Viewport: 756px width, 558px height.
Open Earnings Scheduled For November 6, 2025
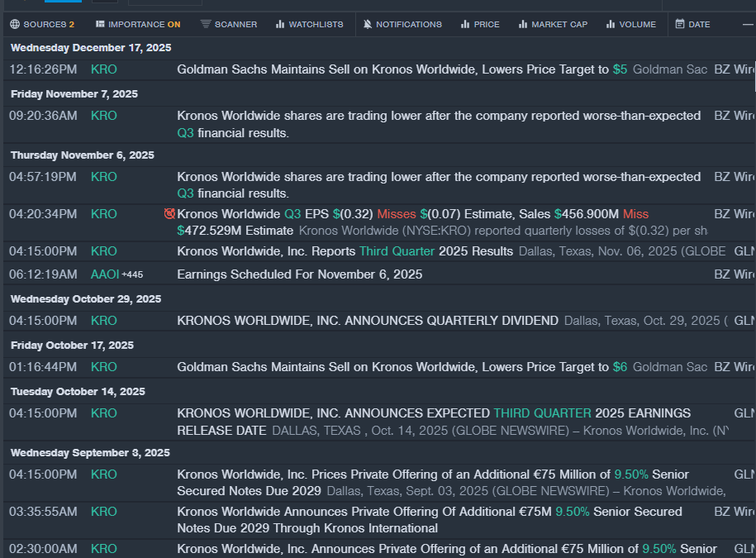tap(299, 274)
